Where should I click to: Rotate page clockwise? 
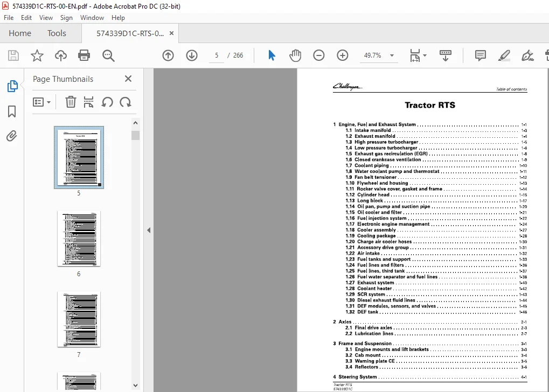pyautogui.click(x=126, y=102)
